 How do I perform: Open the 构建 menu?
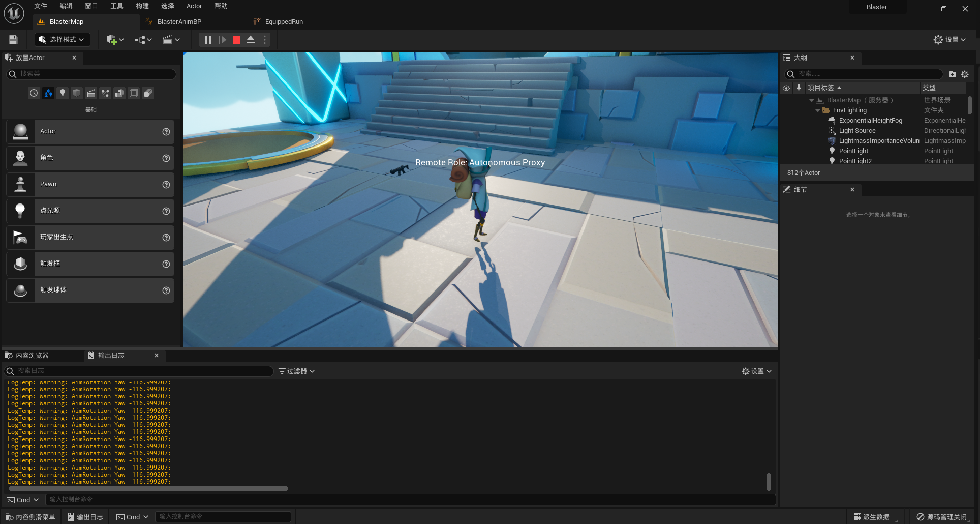pyautogui.click(x=142, y=6)
